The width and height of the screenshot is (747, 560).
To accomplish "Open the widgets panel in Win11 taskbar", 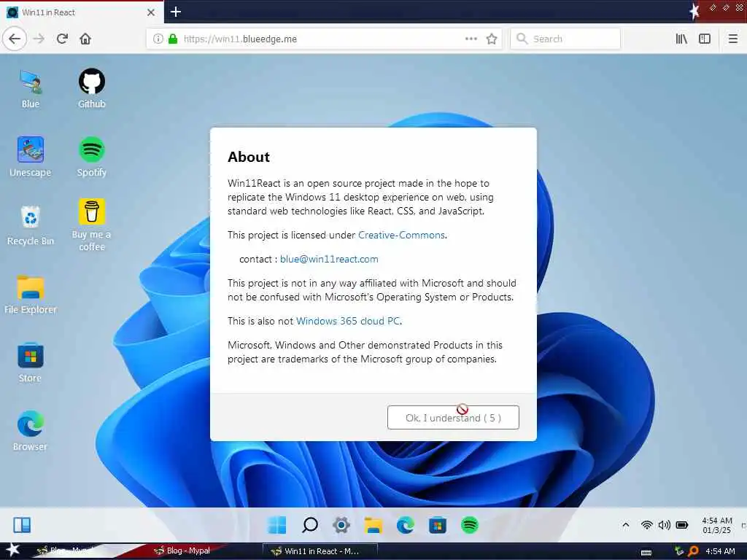I will point(22,525).
